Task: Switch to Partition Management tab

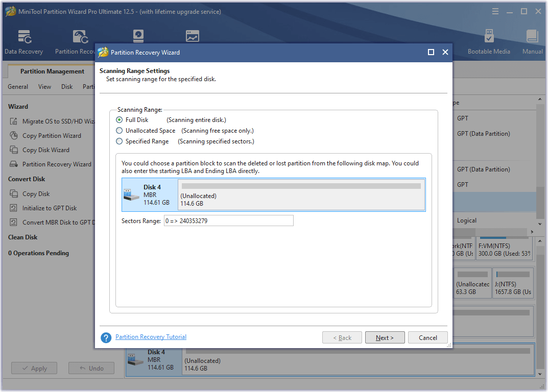Action: click(x=52, y=71)
